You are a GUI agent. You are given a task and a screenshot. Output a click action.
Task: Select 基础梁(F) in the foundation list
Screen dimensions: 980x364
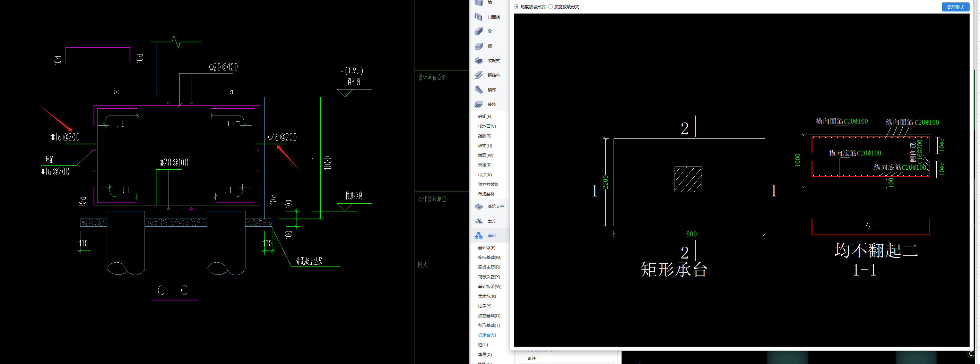tap(486, 248)
